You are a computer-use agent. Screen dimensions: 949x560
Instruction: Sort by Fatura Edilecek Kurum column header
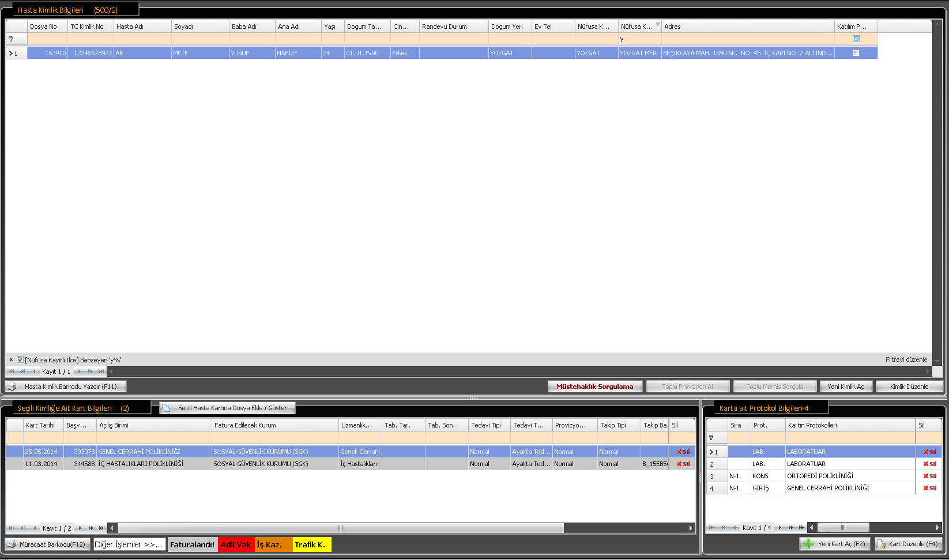(x=275, y=425)
